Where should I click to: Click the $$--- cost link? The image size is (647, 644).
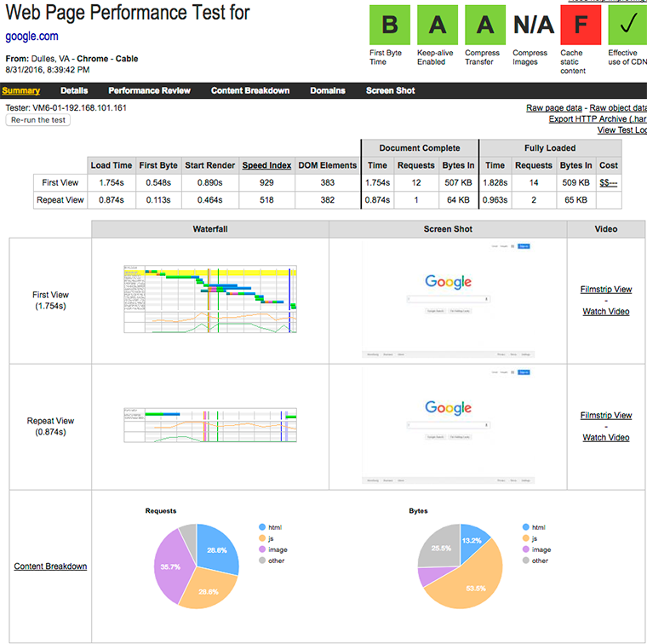coord(608,182)
